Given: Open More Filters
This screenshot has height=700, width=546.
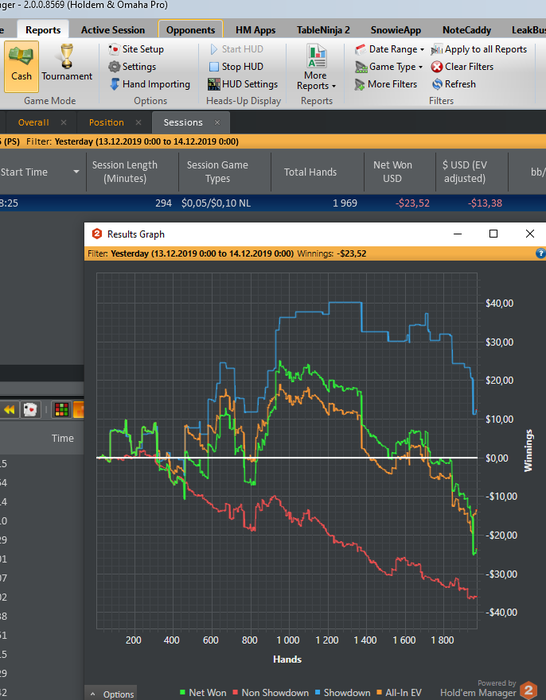Looking at the screenshot, I should pos(386,84).
